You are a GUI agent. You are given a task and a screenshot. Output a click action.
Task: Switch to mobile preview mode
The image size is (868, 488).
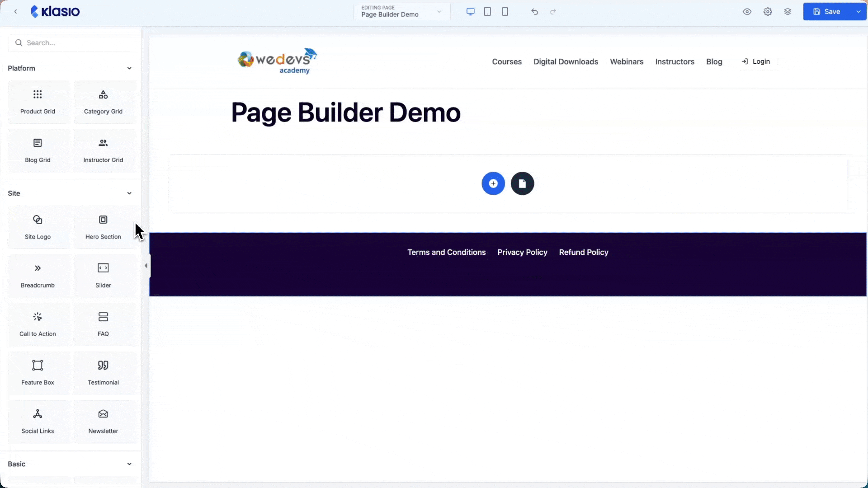pos(505,11)
